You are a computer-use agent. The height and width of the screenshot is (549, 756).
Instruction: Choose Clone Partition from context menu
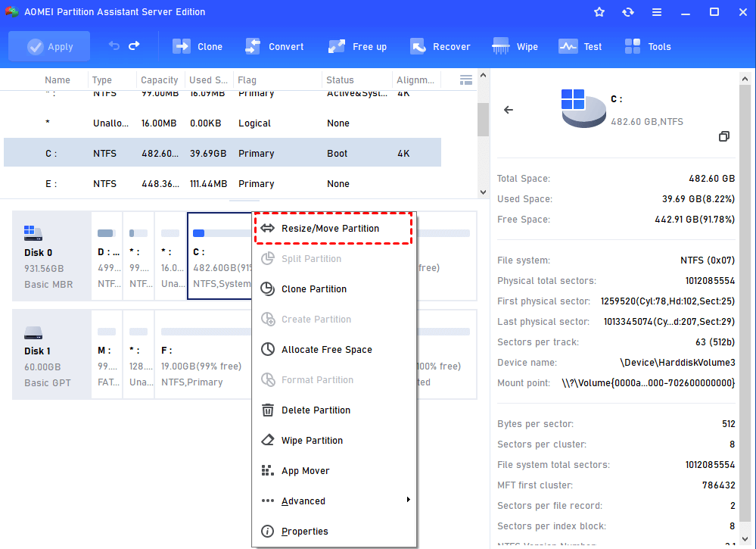(334, 289)
